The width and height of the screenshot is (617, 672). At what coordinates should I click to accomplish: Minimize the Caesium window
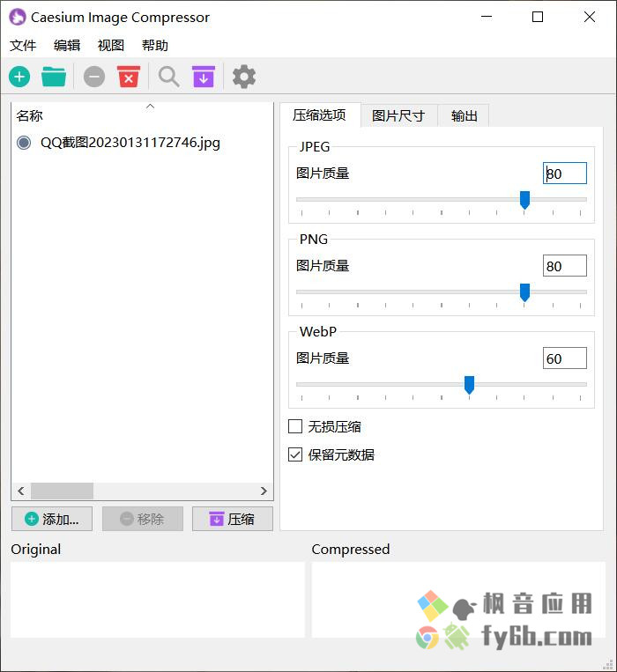point(487,17)
